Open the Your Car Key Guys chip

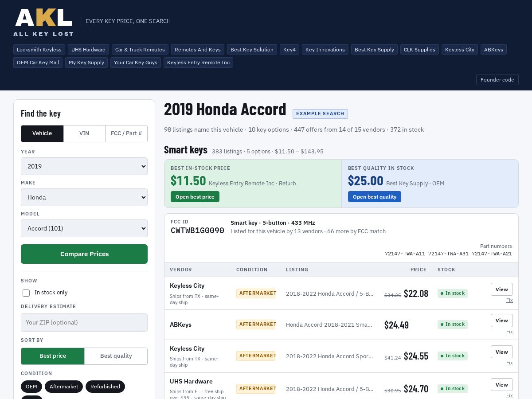(x=136, y=63)
